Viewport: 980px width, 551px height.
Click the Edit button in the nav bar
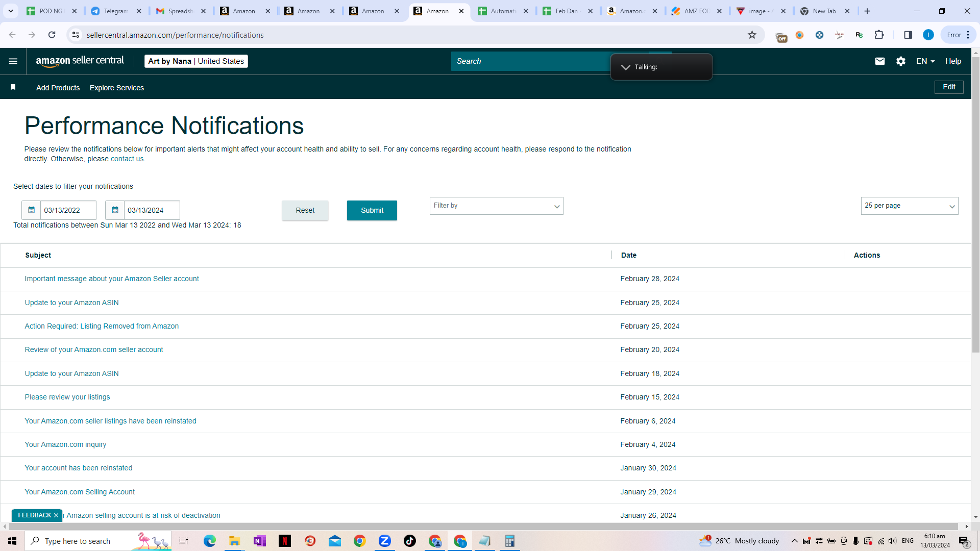(949, 87)
